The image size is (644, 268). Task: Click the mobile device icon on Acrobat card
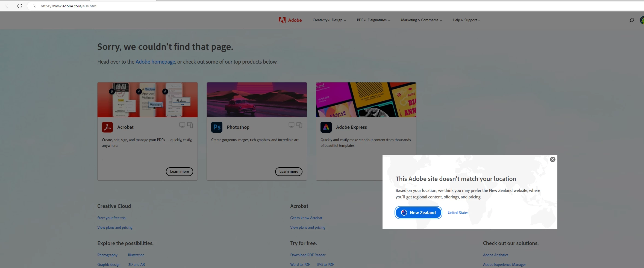point(190,125)
